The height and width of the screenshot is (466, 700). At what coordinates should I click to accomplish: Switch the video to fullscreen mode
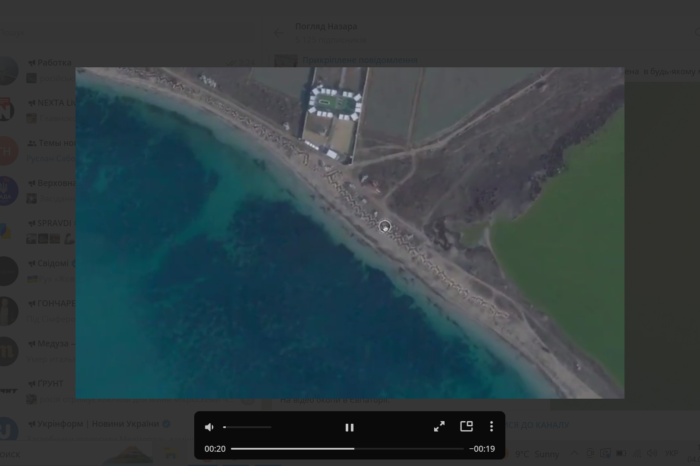pos(439,427)
